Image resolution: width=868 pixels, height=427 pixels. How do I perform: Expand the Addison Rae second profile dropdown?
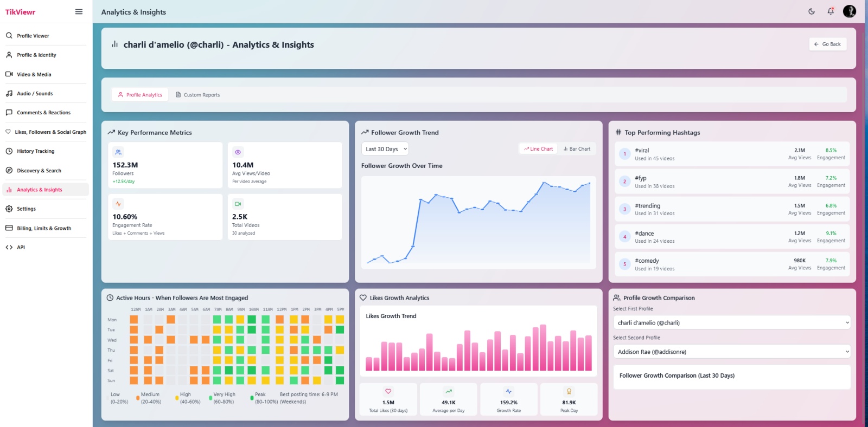tap(731, 352)
